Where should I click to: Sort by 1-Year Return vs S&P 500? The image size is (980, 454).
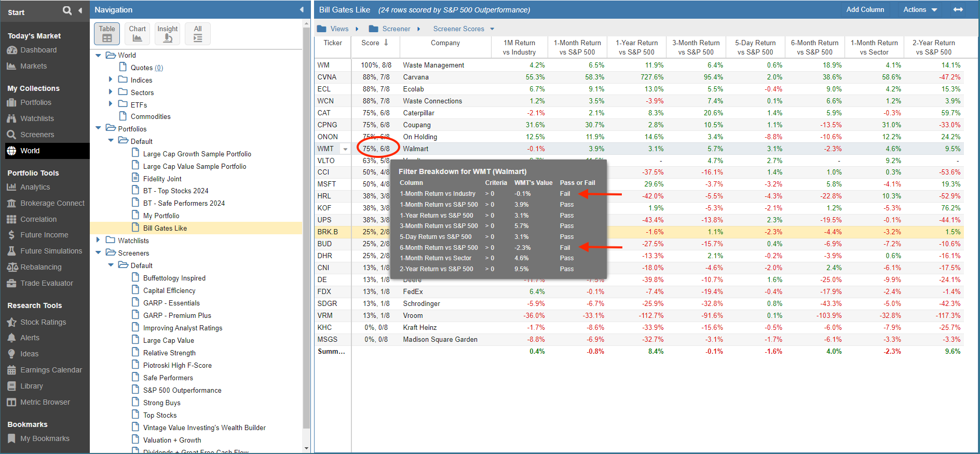636,47
